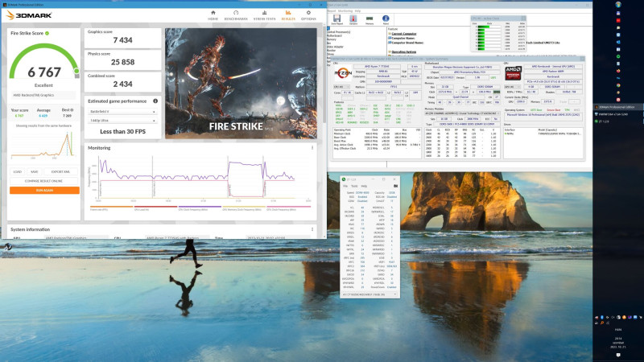This screenshot has height=362, width=644.
Task: Click the Save Report icon in HWiNFO toolbar
Action: point(336,19)
